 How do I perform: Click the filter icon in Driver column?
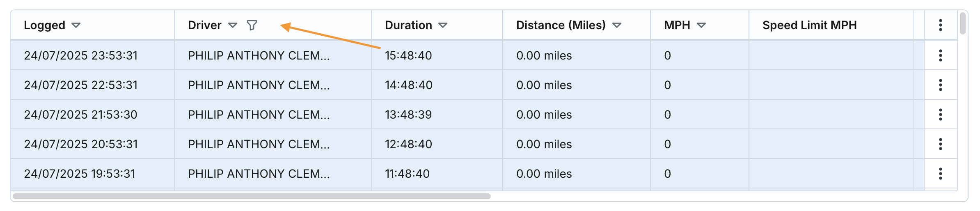pos(252,25)
